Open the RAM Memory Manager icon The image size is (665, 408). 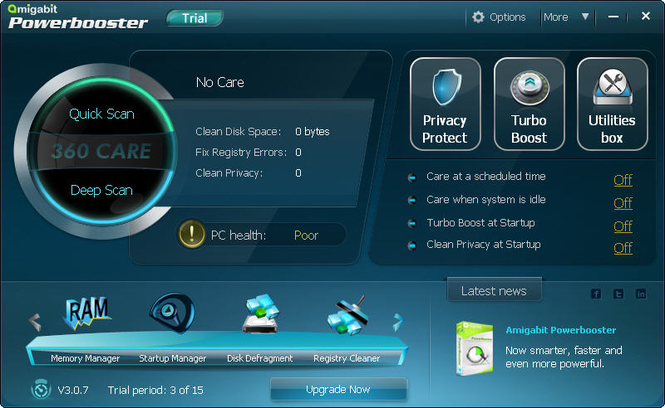[87, 313]
